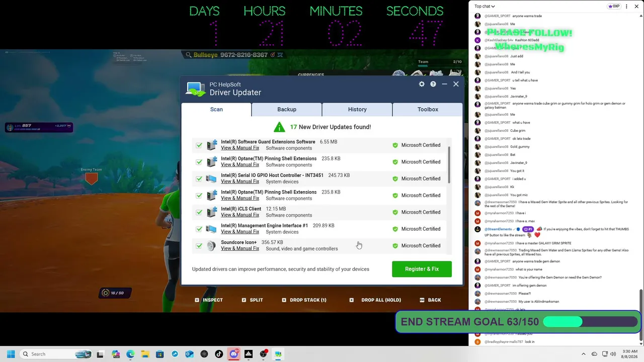Image resolution: width=644 pixels, height=362 pixels.
Task: Open View & Manual Fix for iCLS Client
Action: click(240, 215)
